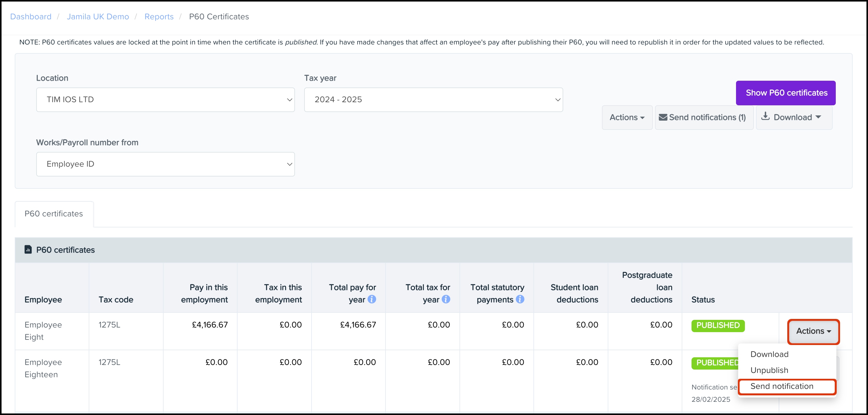Click the info icon beside Total tax for year
Viewport: 868px width, 415px height.
(x=446, y=299)
